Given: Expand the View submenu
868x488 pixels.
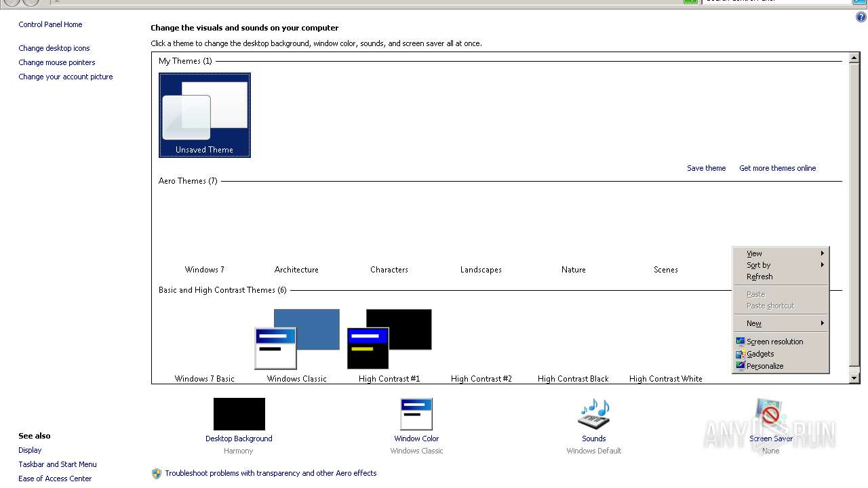Looking at the screenshot, I should (781, 253).
